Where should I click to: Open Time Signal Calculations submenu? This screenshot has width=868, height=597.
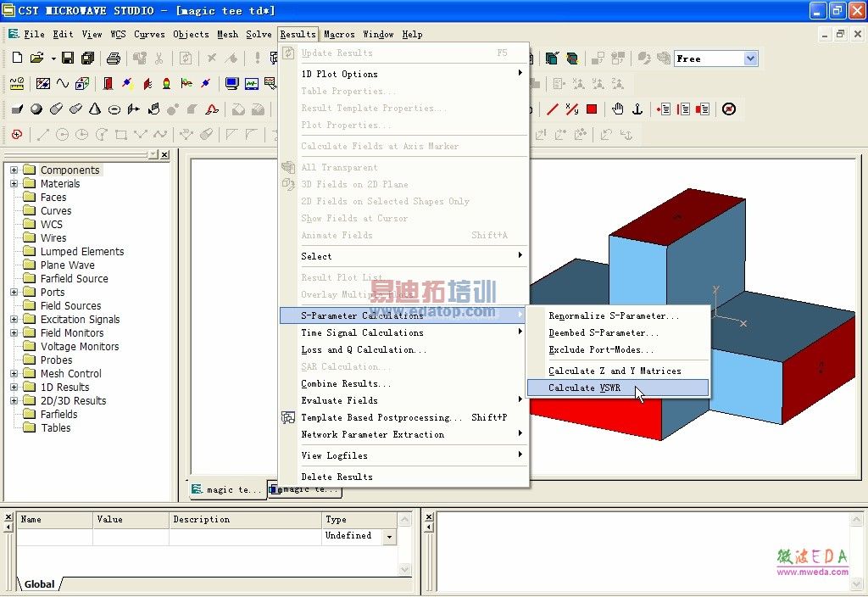[403, 332]
